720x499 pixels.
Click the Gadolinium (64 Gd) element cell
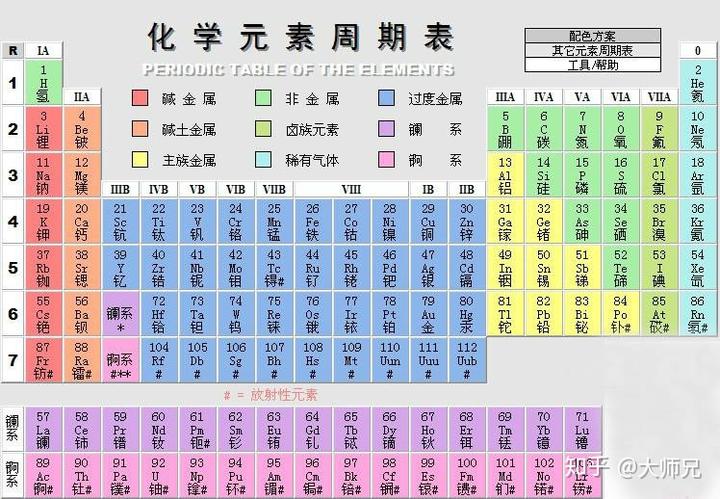click(x=313, y=430)
